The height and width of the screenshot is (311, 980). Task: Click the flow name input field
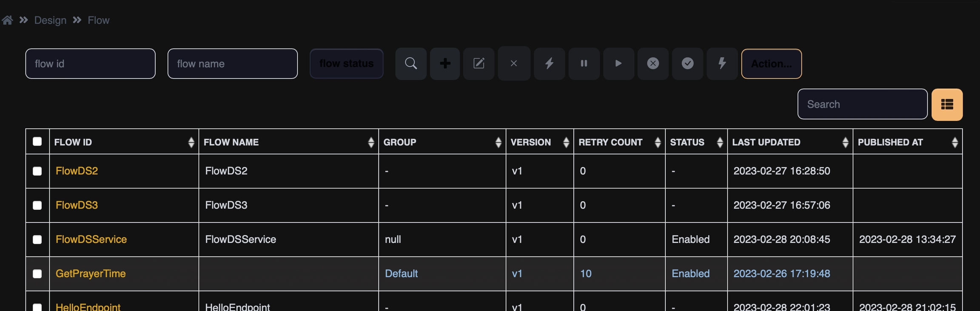point(233,64)
